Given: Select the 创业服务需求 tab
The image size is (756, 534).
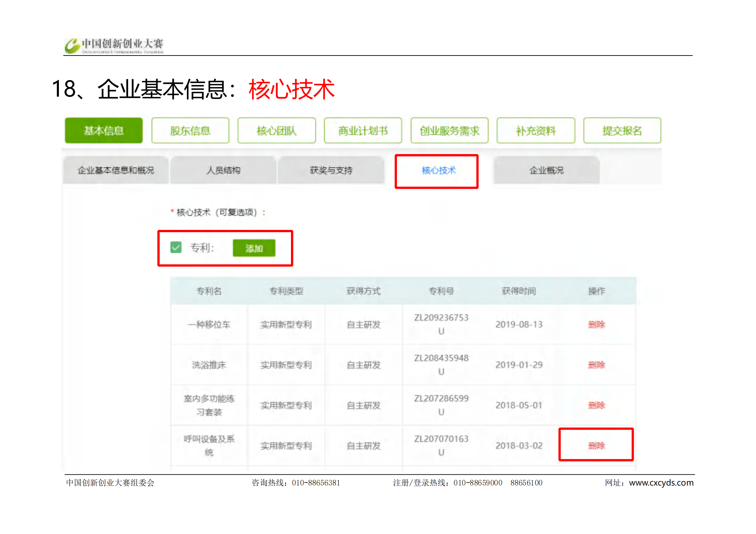Looking at the screenshot, I should tap(449, 131).
